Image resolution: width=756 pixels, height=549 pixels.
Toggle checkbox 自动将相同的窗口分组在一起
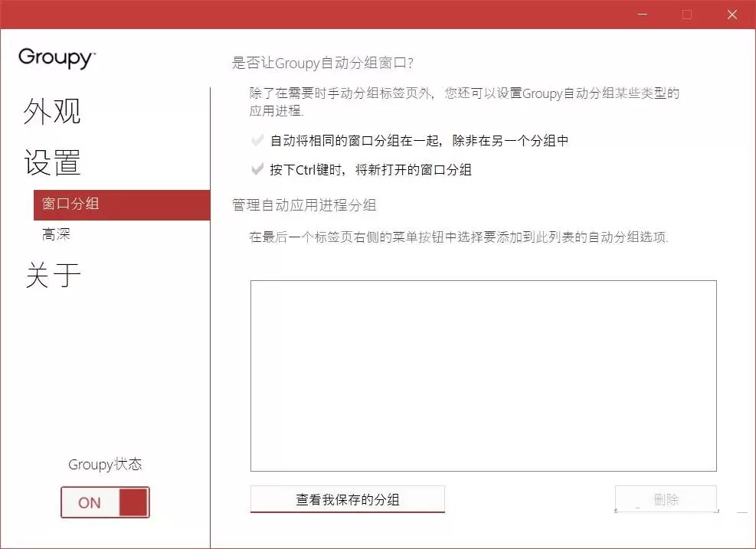point(257,140)
